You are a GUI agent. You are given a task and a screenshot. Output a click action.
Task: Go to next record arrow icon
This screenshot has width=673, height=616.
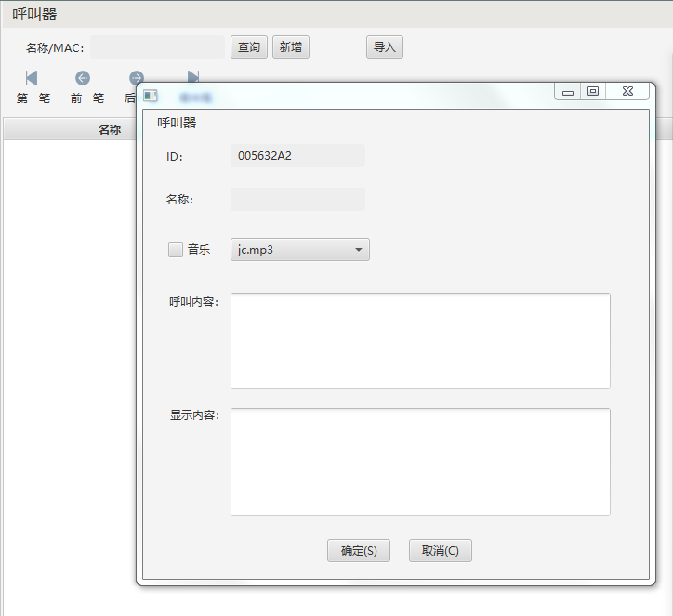click(x=136, y=77)
